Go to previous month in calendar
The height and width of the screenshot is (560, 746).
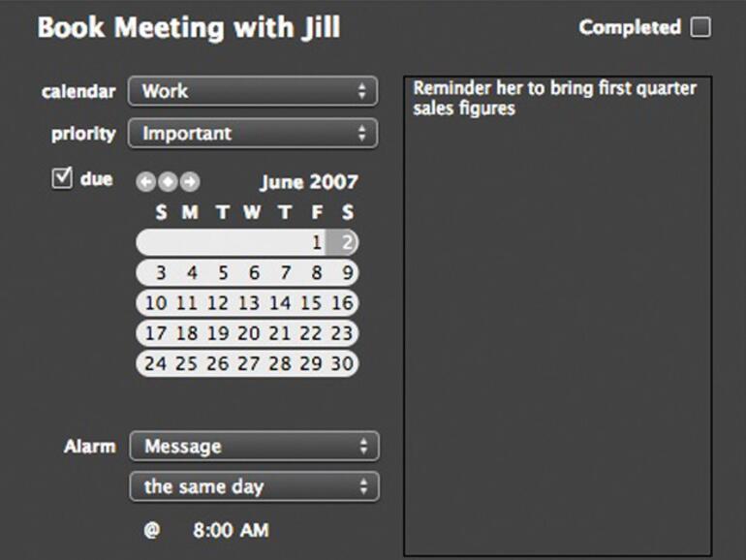[x=144, y=181]
